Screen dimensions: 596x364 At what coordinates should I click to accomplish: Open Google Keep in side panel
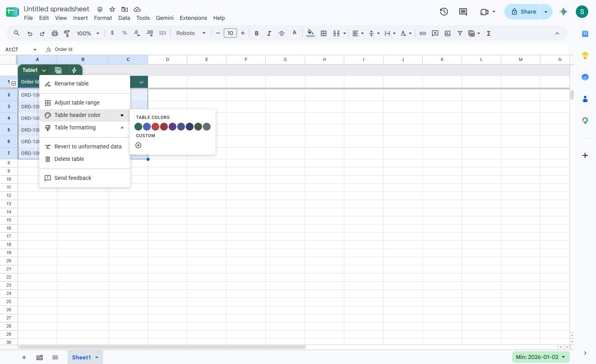[x=585, y=56]
